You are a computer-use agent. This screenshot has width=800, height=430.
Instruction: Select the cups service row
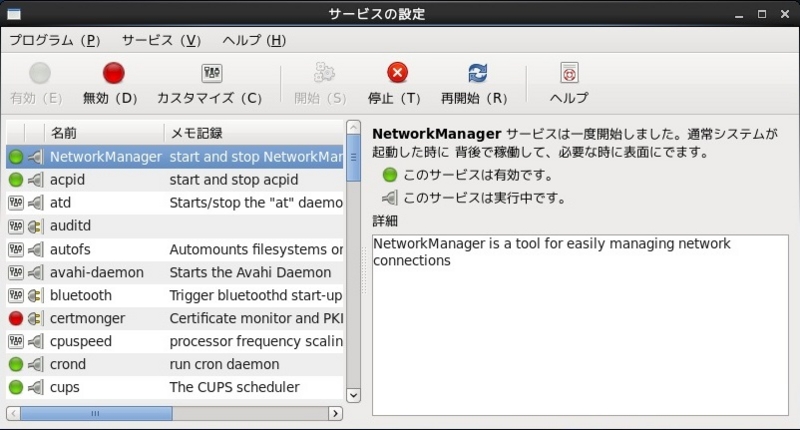(175, 387)
